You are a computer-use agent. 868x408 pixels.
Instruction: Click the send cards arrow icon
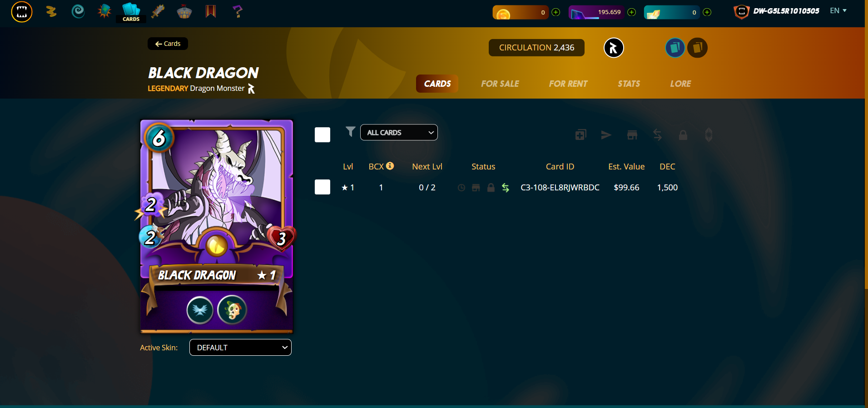[x=606, y=134]
